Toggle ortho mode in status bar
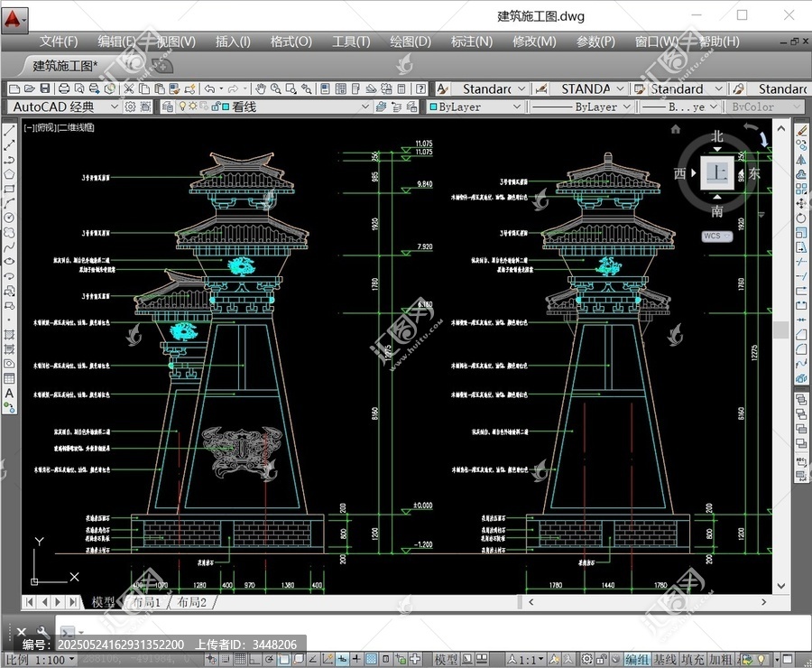 (x=254, y=659)
